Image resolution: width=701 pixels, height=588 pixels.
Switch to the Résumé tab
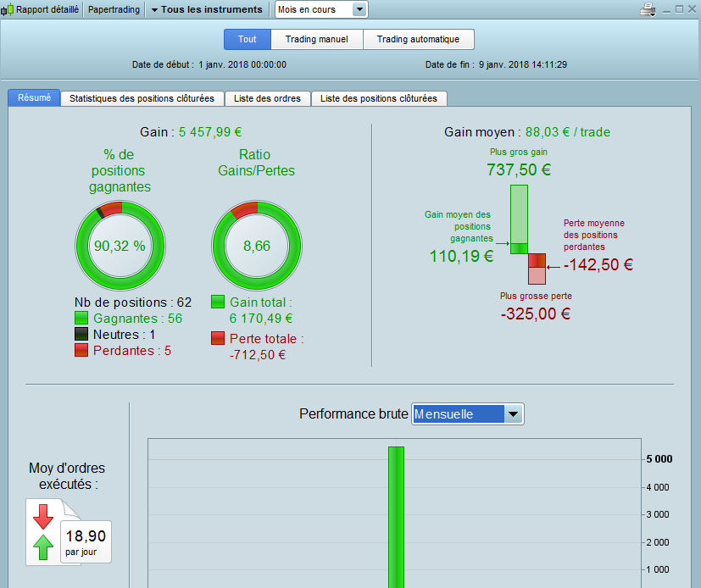pos(34,97)
